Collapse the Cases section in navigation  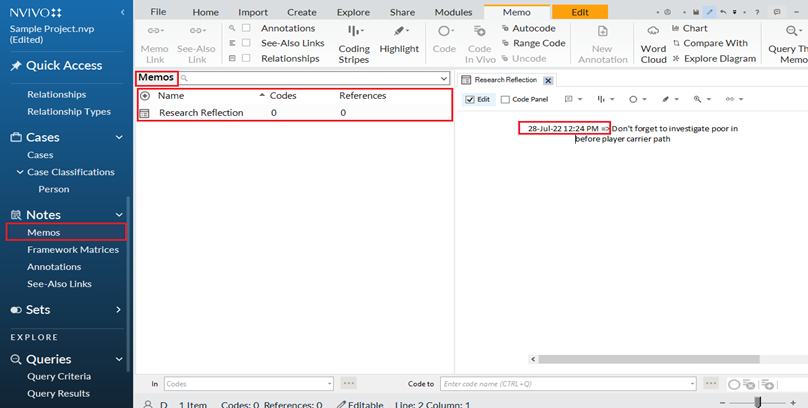pyautogui.click(x=119, y=138)
